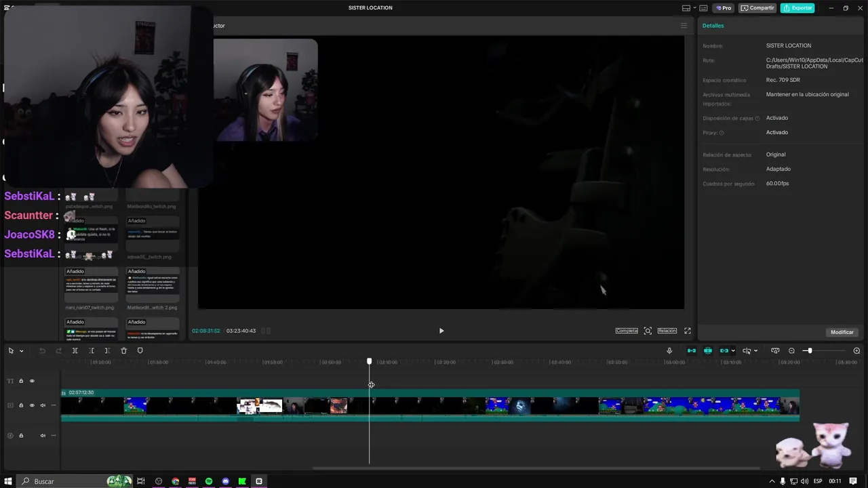Screen dimensions: 868x488
Task: Start voice recording with microphone icon
Action: coord(669,350)
